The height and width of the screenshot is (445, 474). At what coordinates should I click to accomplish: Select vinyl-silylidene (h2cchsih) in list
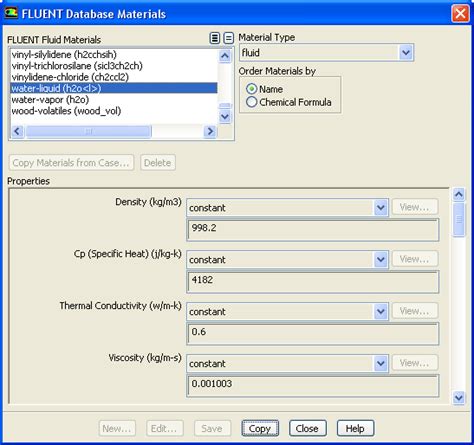tap(114, 54)
